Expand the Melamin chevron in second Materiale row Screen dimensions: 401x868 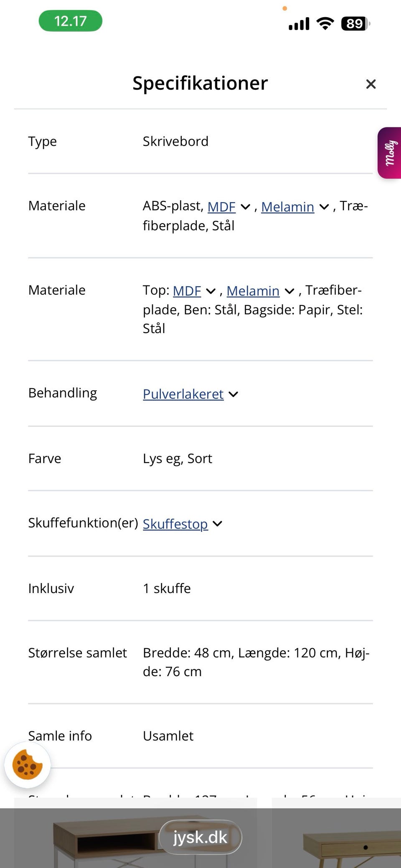tap(289, 291)
